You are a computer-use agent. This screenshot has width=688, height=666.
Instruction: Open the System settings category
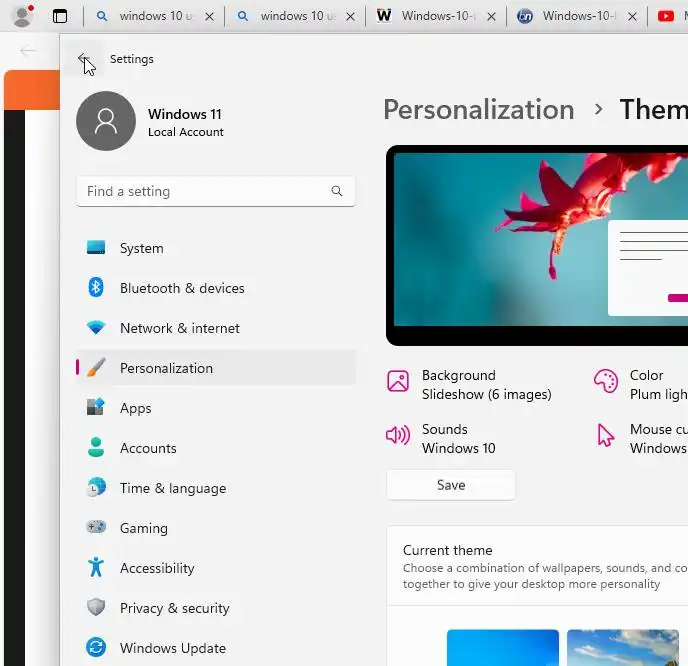[x=215, y=248]
